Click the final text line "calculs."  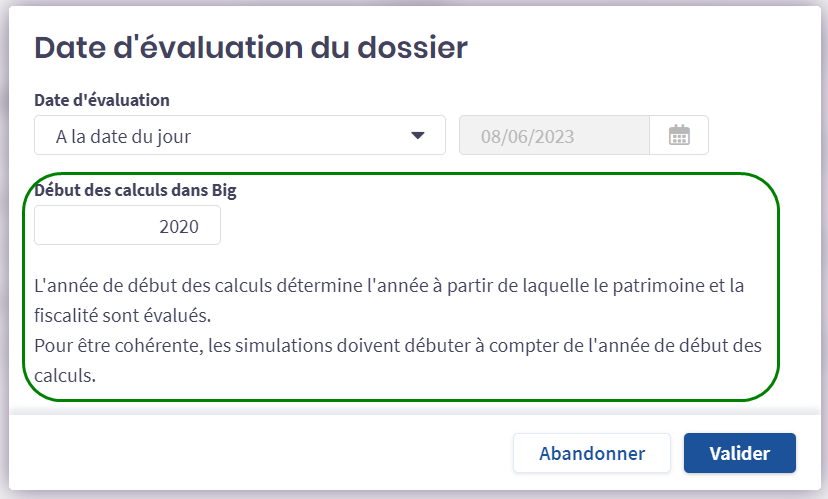point(68,377)
